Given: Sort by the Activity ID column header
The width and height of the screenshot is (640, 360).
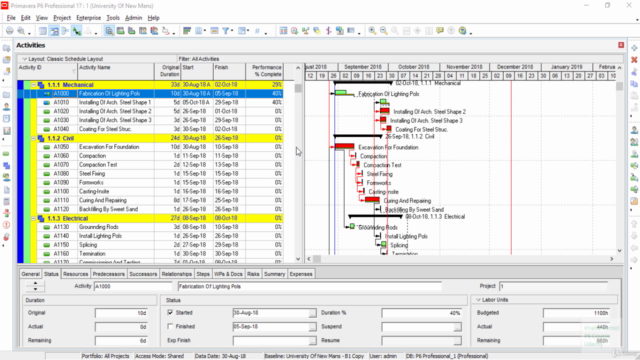Looking at the screenshot, I should (47, 71).
